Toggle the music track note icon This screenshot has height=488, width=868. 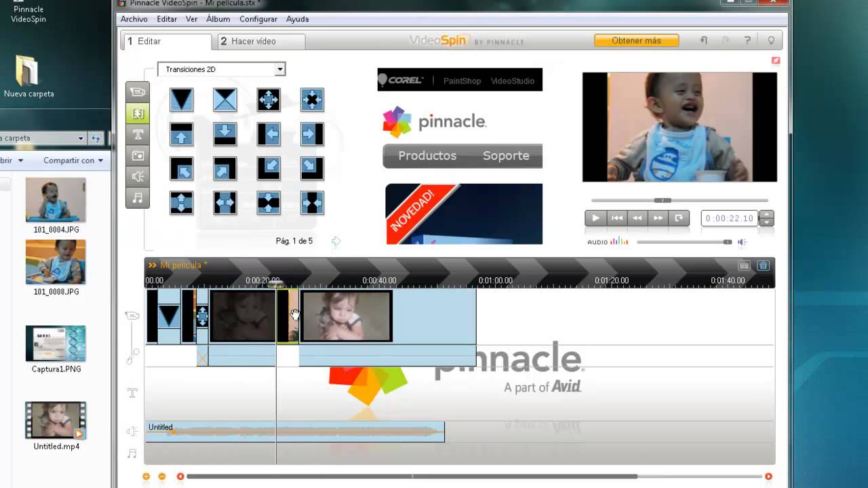[132, 453]
